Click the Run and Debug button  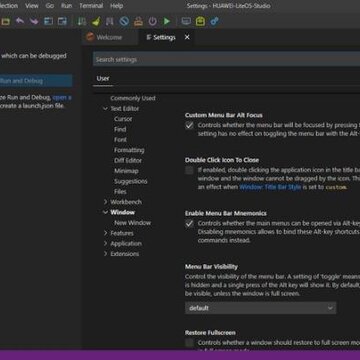pyautogui.click(x=36, y=81)
